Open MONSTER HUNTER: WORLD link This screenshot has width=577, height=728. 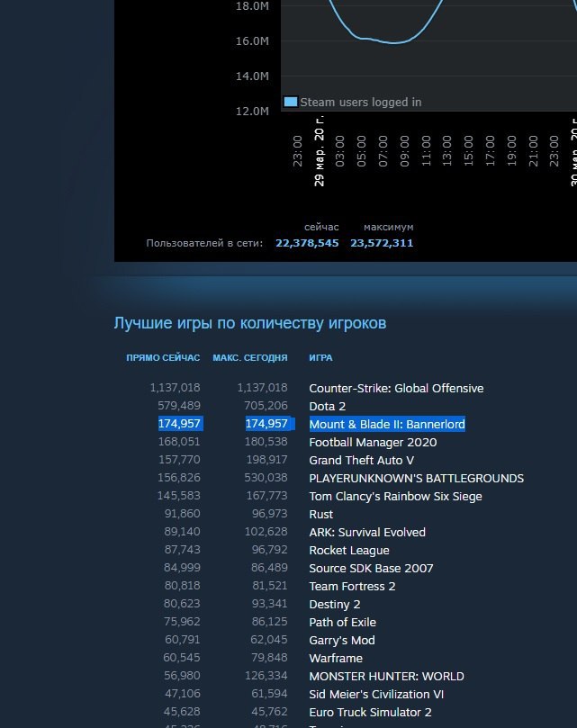386,677
